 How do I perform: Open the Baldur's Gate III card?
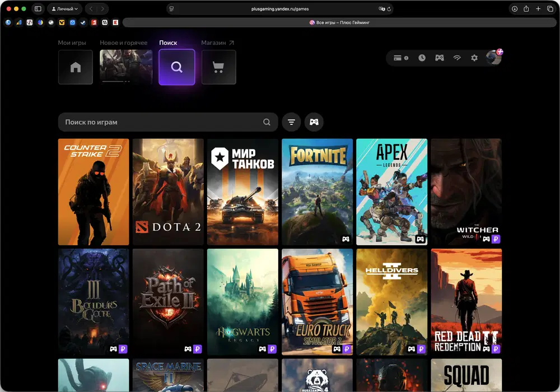pos(94,302)
